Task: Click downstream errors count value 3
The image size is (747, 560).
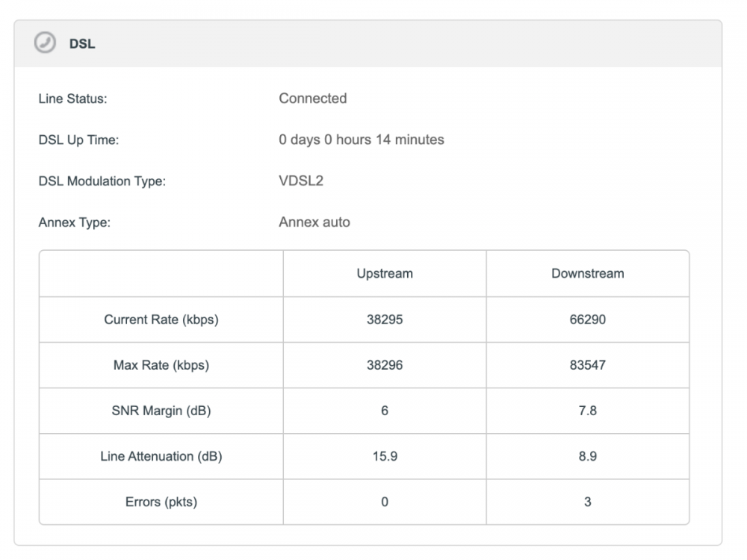Action: pos(587,502)
